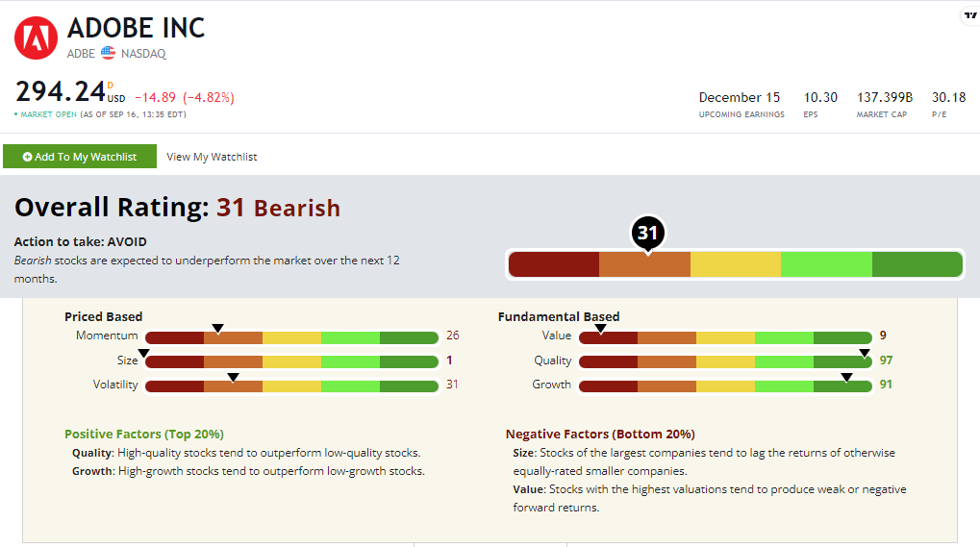Viewport: 980px width, 547px height.
Task: Click the MARKET OPEN status text
Action: (48, 114)
